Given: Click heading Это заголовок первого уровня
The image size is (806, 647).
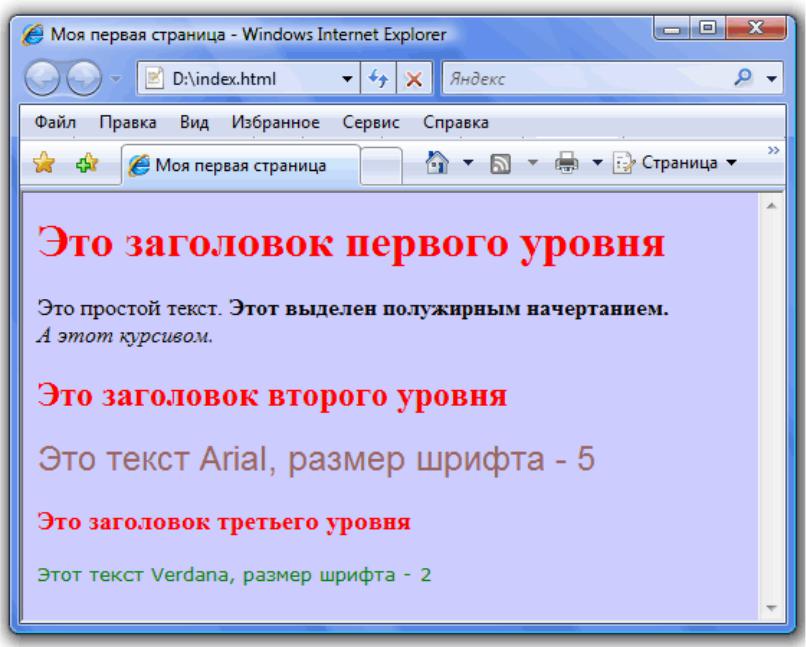Looking at the screenshot, I should (x=351, y=244).
